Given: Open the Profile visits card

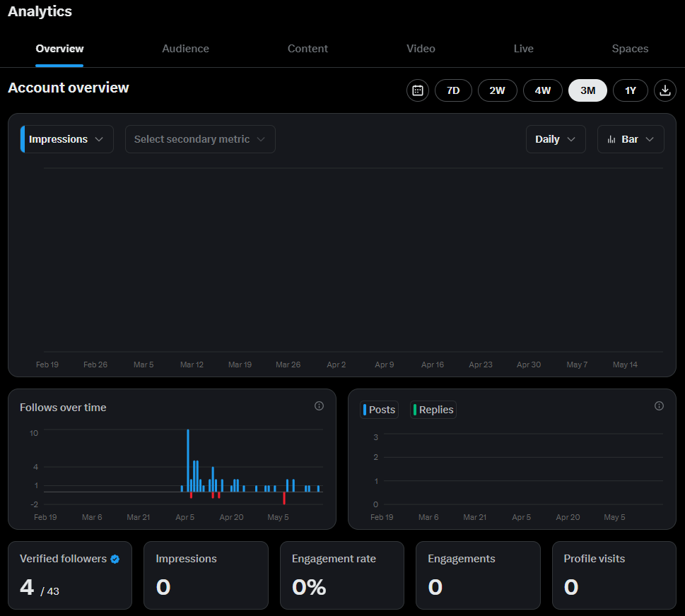Looking at the screenshot, I should pyautogui.click(x=614, y=576).
